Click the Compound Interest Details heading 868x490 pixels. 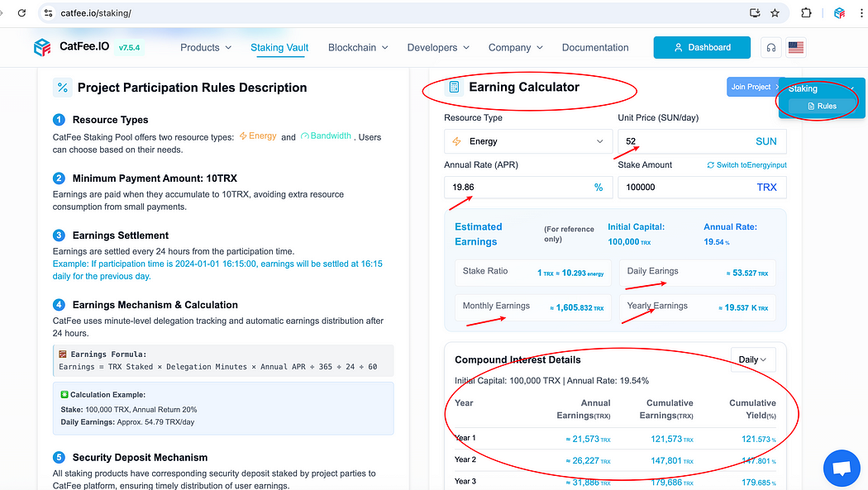point(517,360)
